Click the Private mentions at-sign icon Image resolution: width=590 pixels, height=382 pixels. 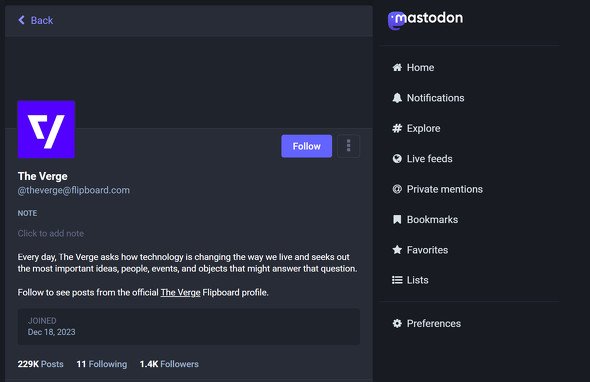(x=397, y=189)
